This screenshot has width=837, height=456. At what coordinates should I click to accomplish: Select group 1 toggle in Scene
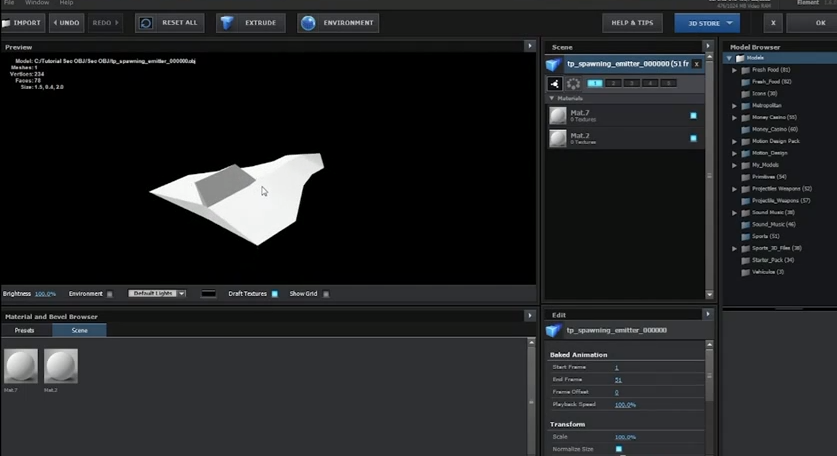click(x=595, y=83)
